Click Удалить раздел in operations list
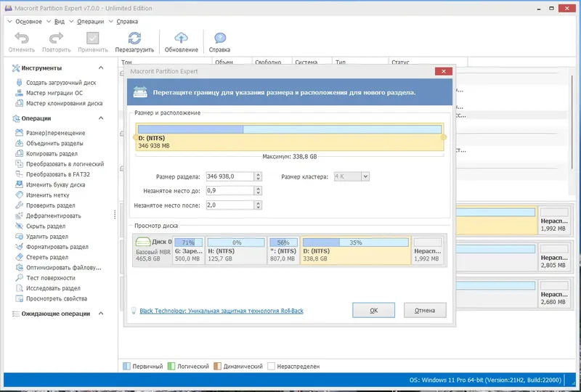Image resolution: width=581 pixels, height=392 pixels. [47, 237]
